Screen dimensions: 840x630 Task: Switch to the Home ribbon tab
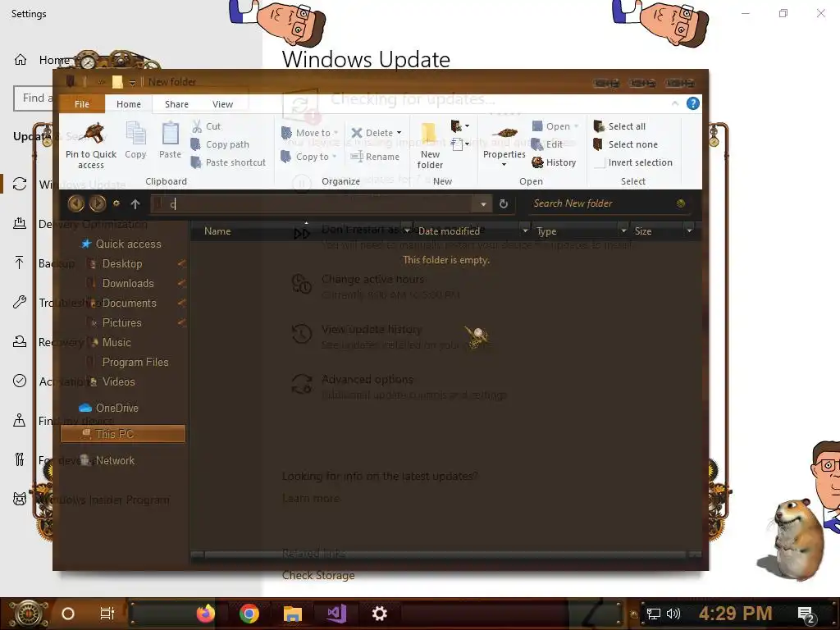[129, 104]
